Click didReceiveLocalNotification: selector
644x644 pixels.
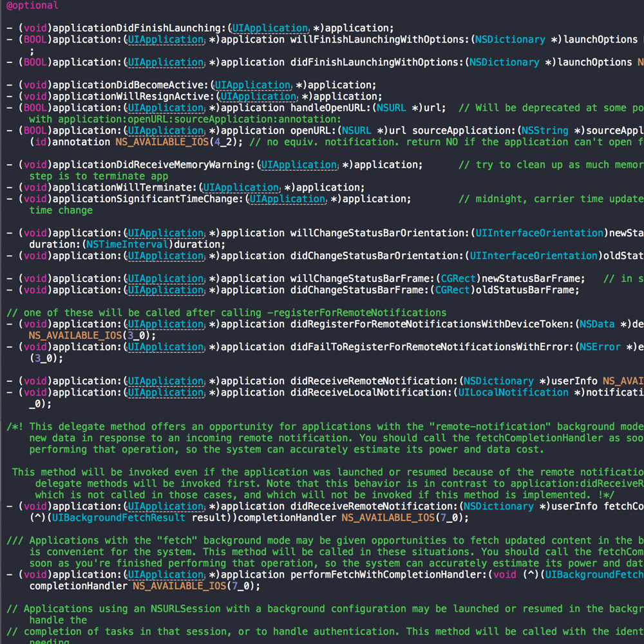point(371,393)
